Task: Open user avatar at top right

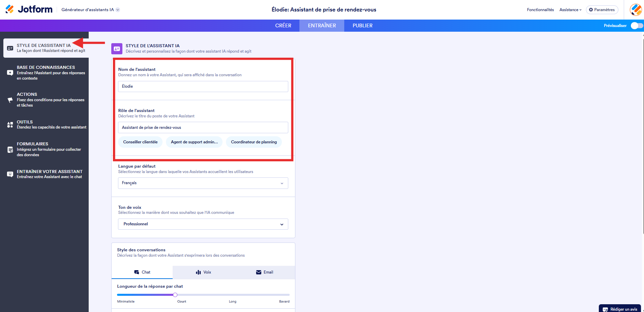Action: (x=636, y=10)
